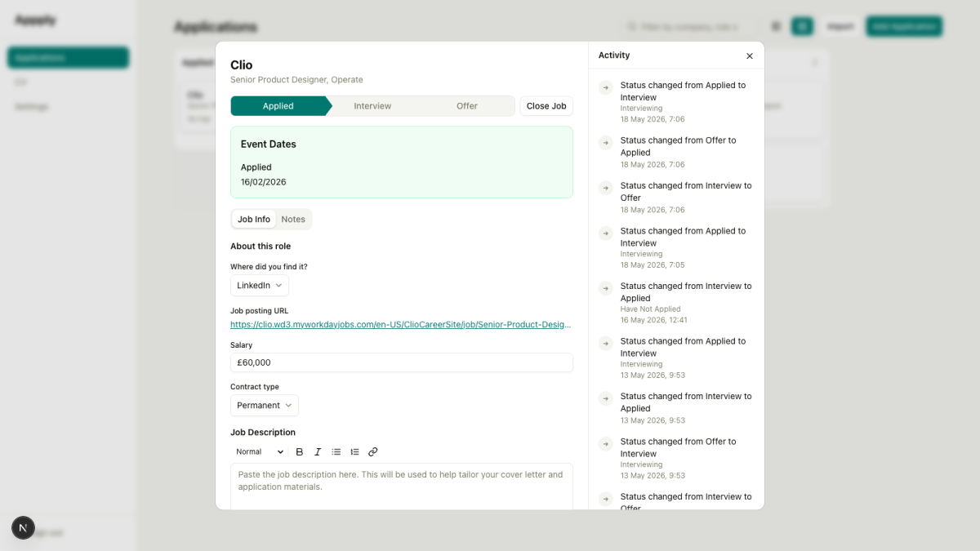
Task: Click the Clio company title
Action: coord(242,65)
